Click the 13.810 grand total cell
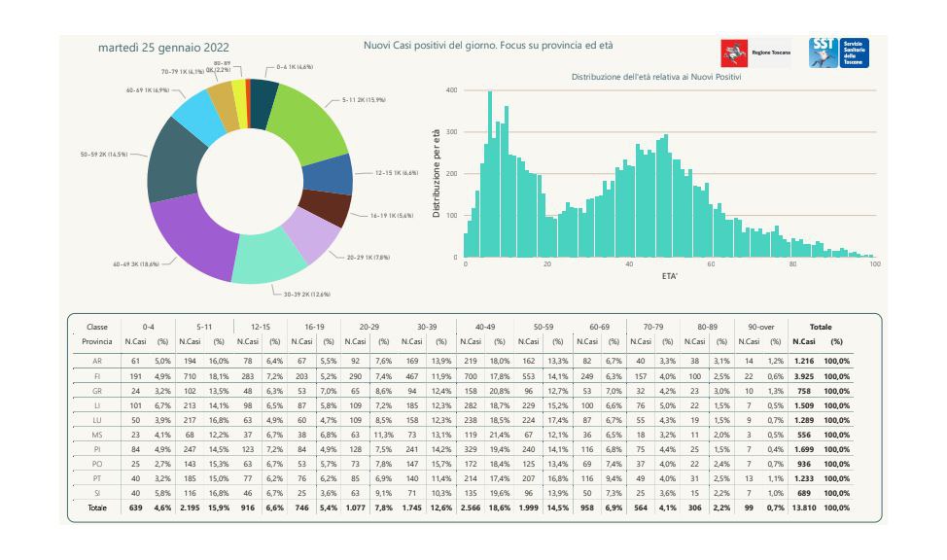947x560 pixels. (x=803, y=508)
